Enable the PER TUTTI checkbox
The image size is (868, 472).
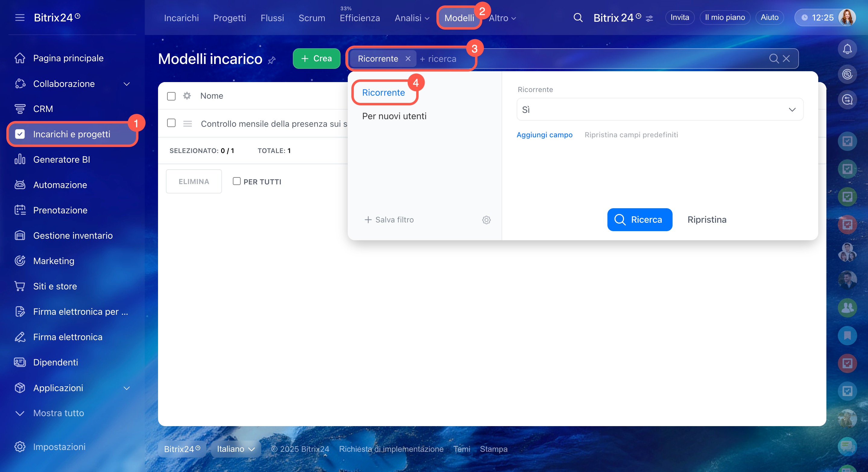[236, 181]
